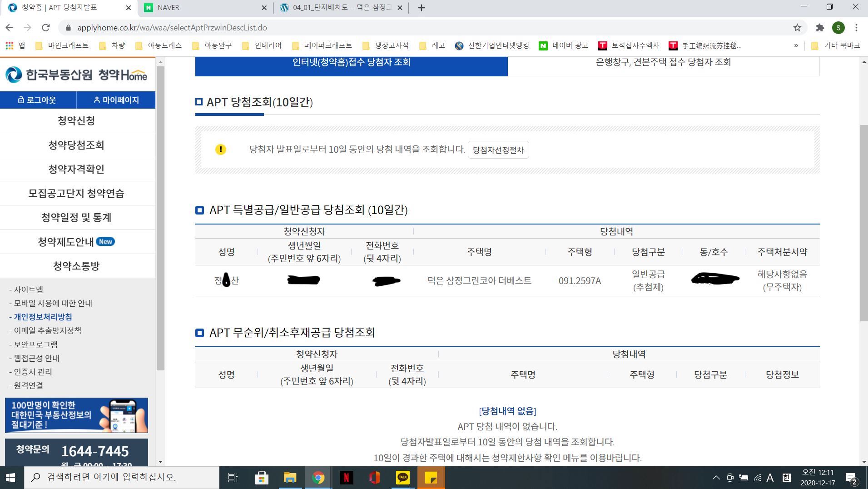Image resolution: width=868 pixels, height=489 pixels.
Task: Open the 모집공고단지 청약연습 menu
Action: 76,193
